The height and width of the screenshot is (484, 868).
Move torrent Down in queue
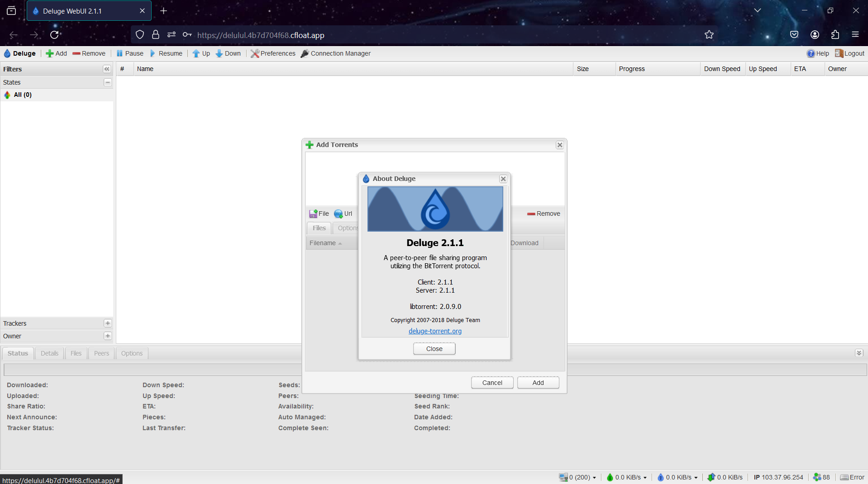coord(228,53)
